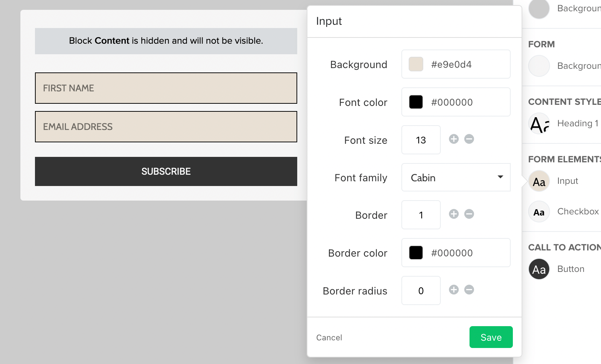Open the Border color black swatch
The width and height of the screenshot is (601, 364).
click(416, 253)
